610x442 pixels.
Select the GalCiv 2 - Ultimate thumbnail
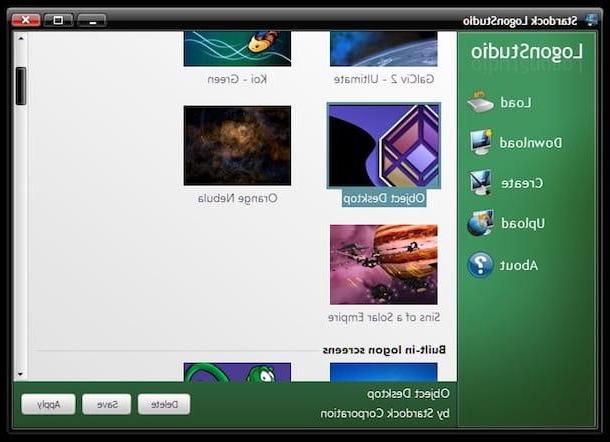[384, 49]
